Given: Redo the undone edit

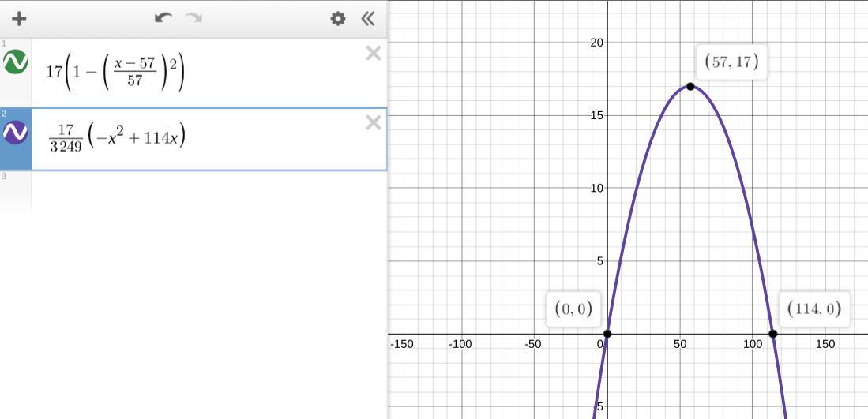Looking at the screenshot, I should tap(194, 18).
